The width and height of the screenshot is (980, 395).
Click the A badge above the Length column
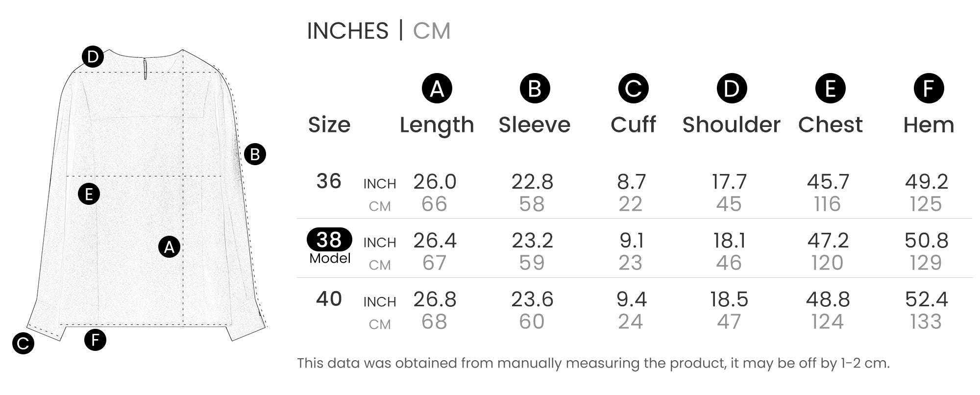pos(437,89)
